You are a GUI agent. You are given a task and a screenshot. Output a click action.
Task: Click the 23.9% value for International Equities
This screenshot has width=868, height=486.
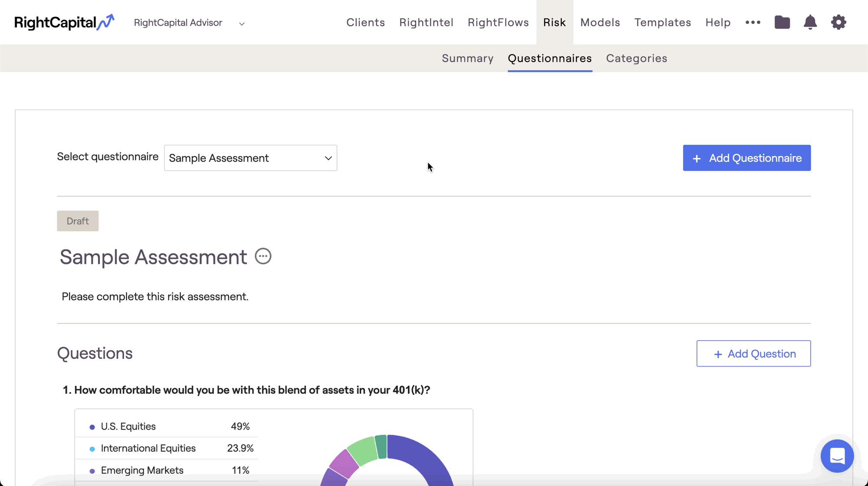[240, 448]
